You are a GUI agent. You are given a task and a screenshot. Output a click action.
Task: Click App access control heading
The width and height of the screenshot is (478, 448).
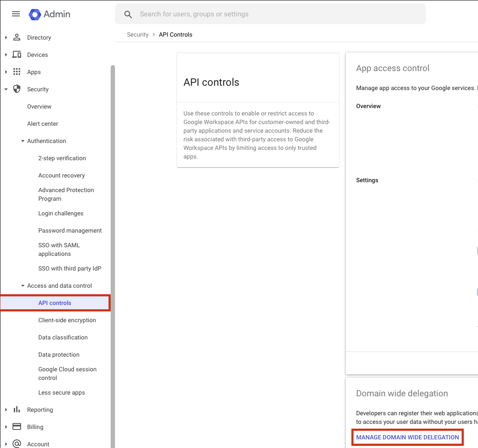[393, 68]
